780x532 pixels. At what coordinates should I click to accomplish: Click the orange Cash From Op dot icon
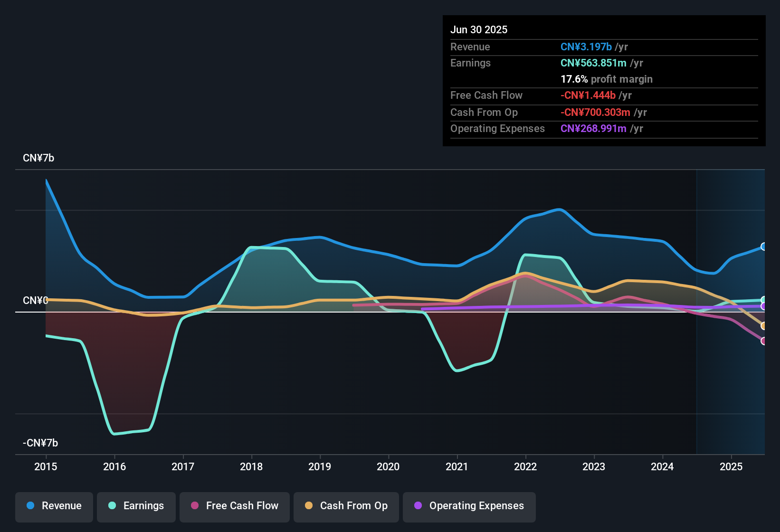pos(309,506)
